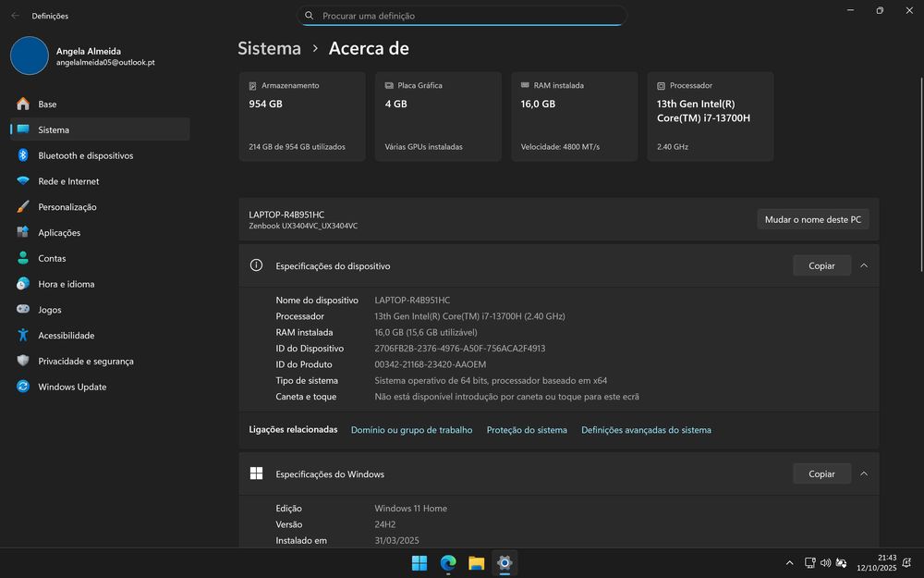Launch Microsoft Edge from taskbar
The image size is (924, 578).
click(448, 563)
